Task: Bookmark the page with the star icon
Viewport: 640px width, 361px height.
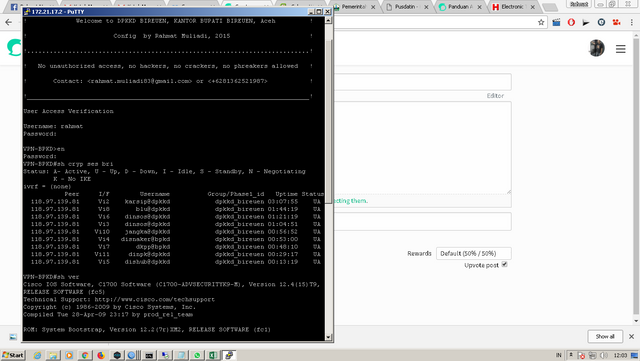Action: coord(541,22)
